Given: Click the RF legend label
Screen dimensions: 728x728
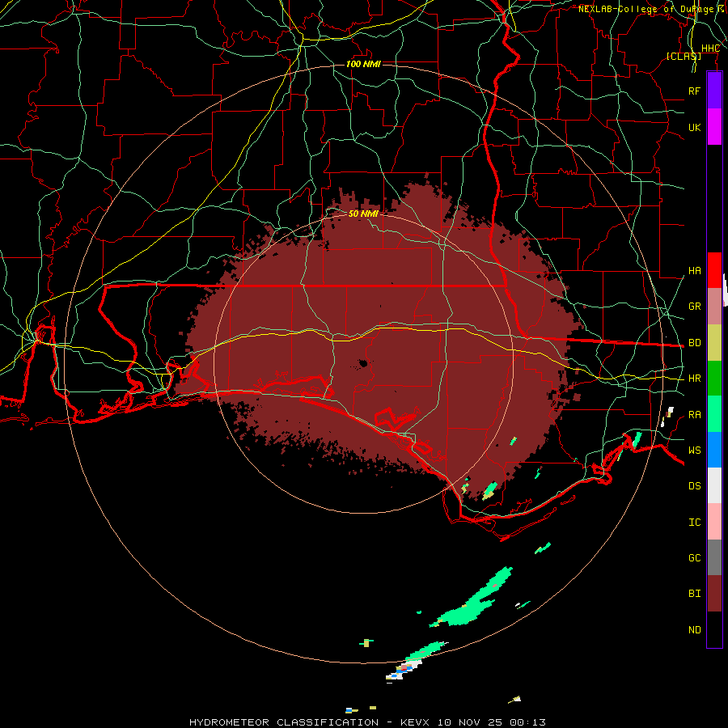Looking at the screenshot, I should coord(694,91).
